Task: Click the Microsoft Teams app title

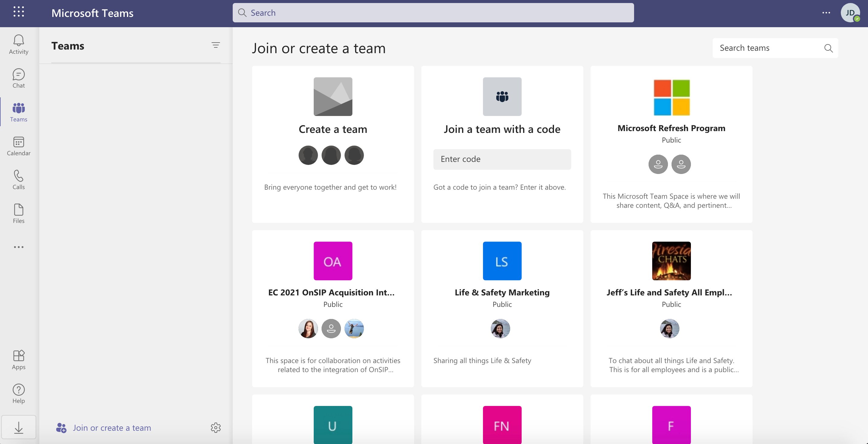Action: coord(92,13)
